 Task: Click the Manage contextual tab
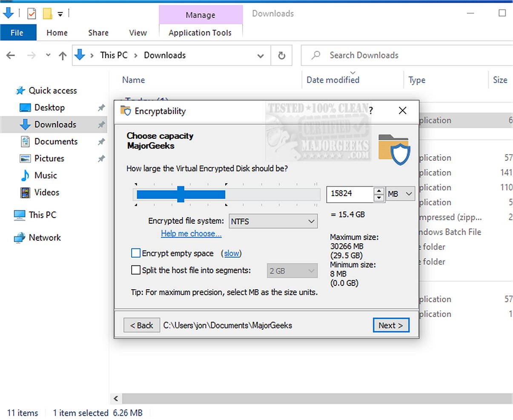[201, 15]
